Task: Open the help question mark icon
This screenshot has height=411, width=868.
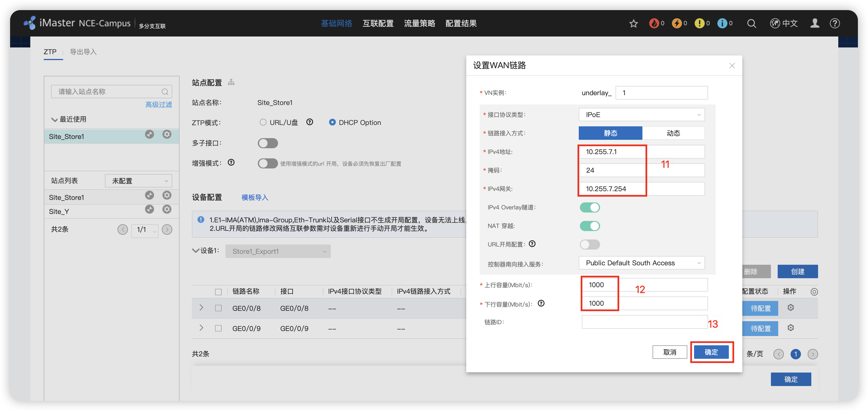Action: (x=835, y=24)
